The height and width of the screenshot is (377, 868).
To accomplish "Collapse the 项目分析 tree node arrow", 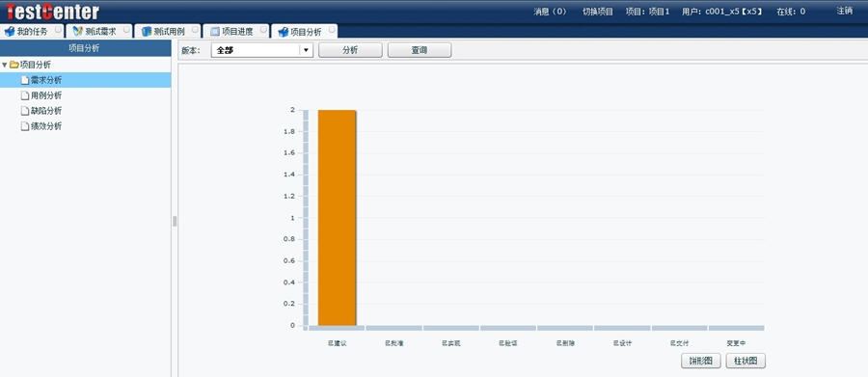I will tap(5, 65).
